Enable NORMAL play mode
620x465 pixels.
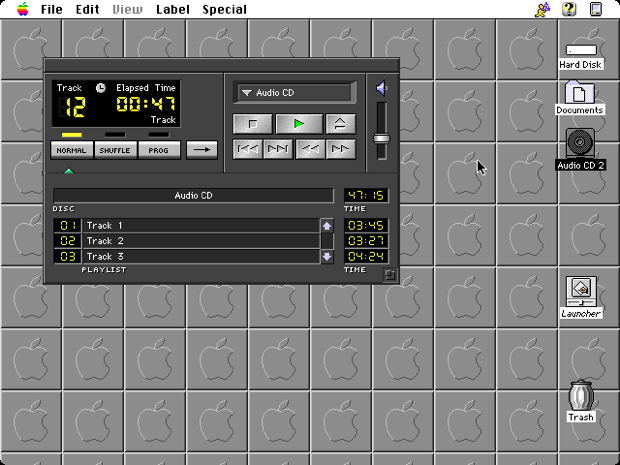click(72, 150)
